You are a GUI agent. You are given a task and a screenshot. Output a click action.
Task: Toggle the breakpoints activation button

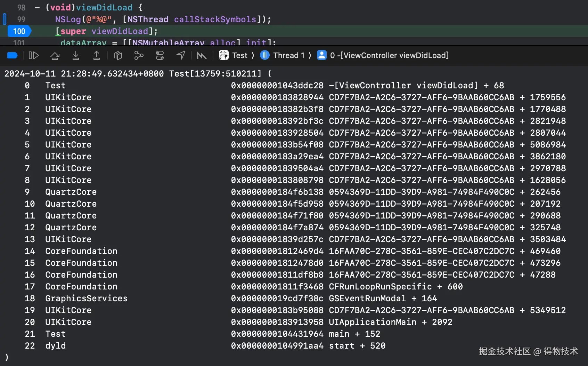point(13,55)
